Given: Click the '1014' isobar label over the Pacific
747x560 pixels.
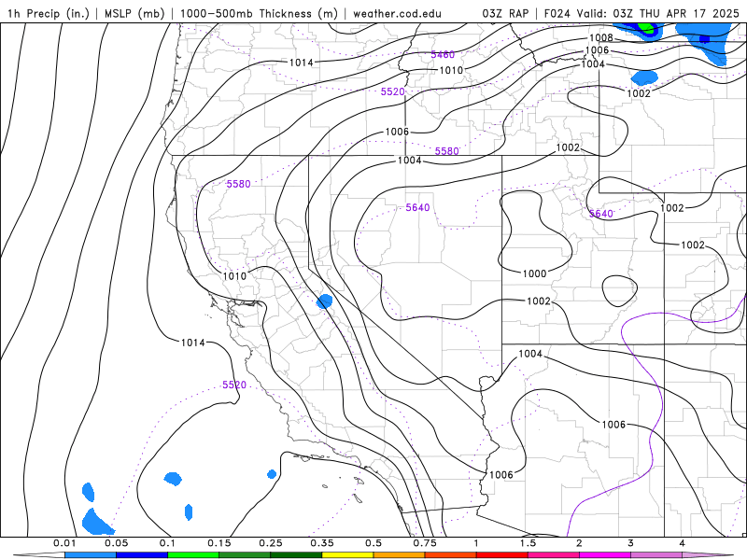Looking at the screenshot, I should [193, 343].
